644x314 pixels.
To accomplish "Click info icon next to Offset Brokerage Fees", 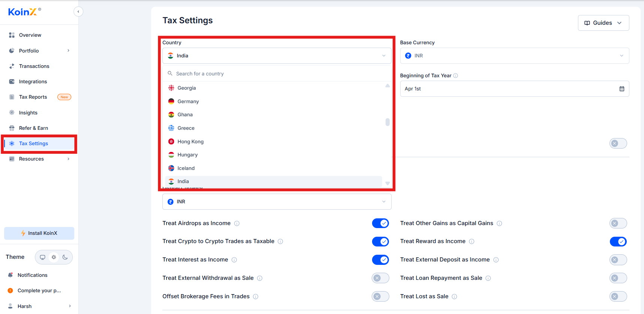I will coord(255,297).
